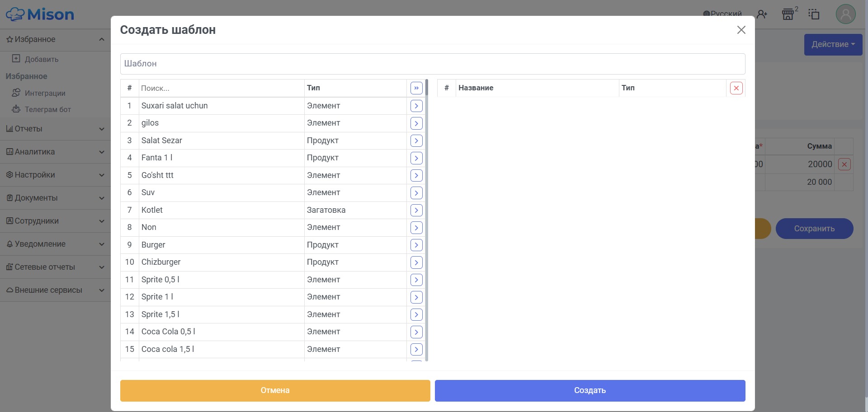Add the Suv row to the template
This screenshot has height=412, width=868.
(x=416, y=193)
